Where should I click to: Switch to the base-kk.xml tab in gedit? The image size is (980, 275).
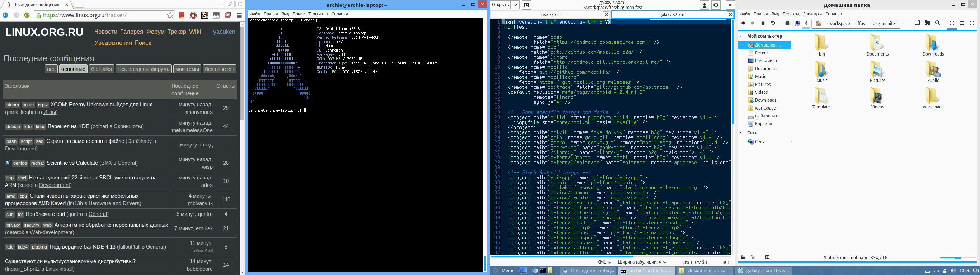point(550,14)
